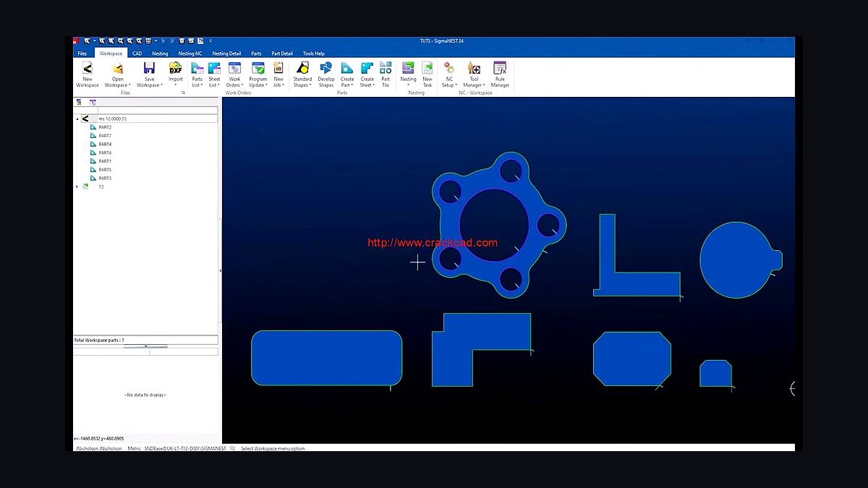Viewport: 868px width, 488px height.
Task: Select PART7 in the tree
Action: 105,136
